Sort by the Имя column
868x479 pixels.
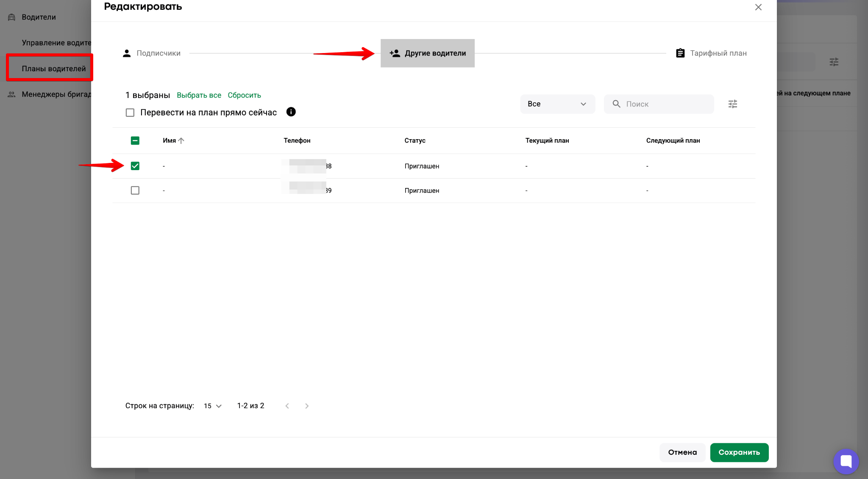(169, 140)
